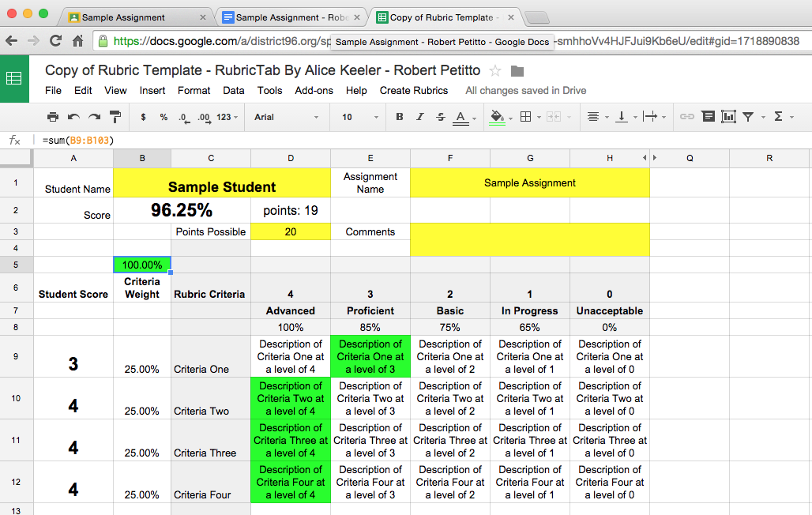812x515 pixels.
Task: Toggle bold formatting
Action: tap(399, 117)
